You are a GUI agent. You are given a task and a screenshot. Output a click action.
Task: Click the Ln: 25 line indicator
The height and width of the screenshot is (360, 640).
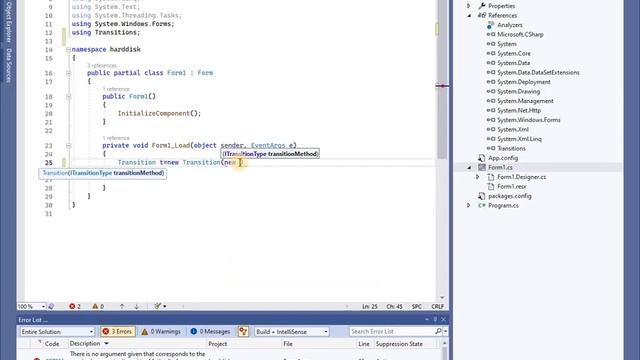click(x=370, y=307)
